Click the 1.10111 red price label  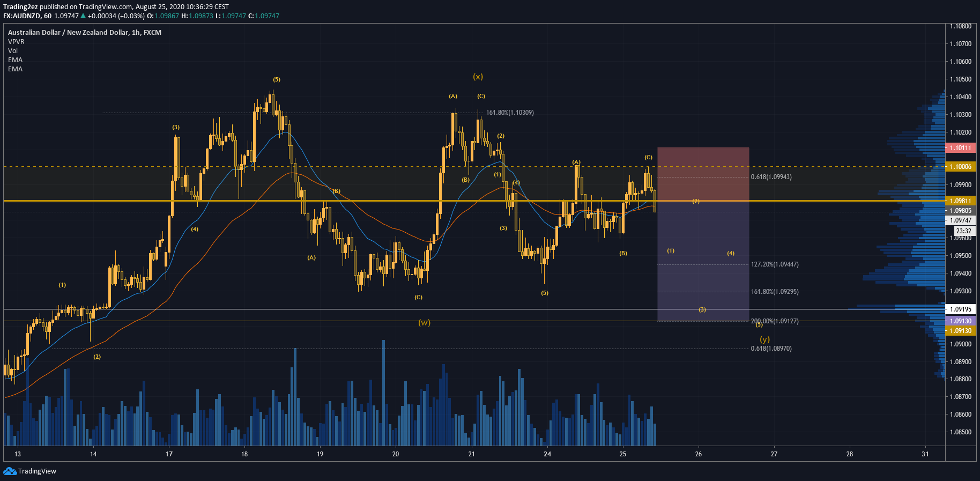tap(960, 147)
